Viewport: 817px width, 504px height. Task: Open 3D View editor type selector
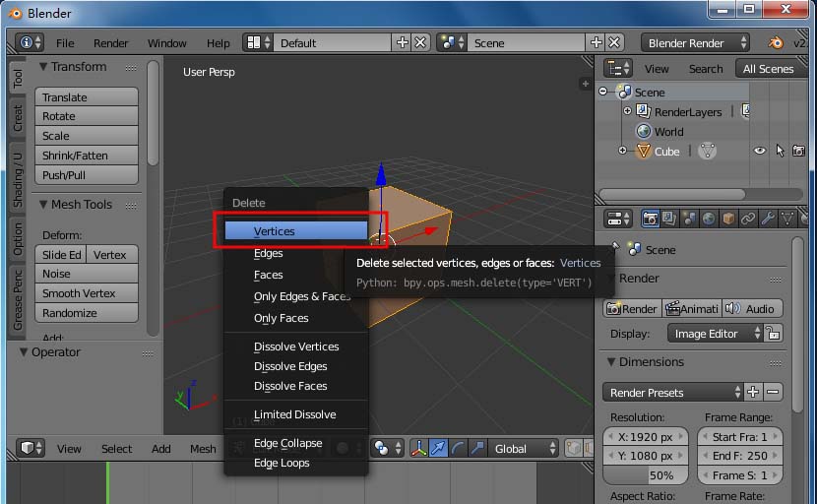pyautogui.click(x=31, y=448)
